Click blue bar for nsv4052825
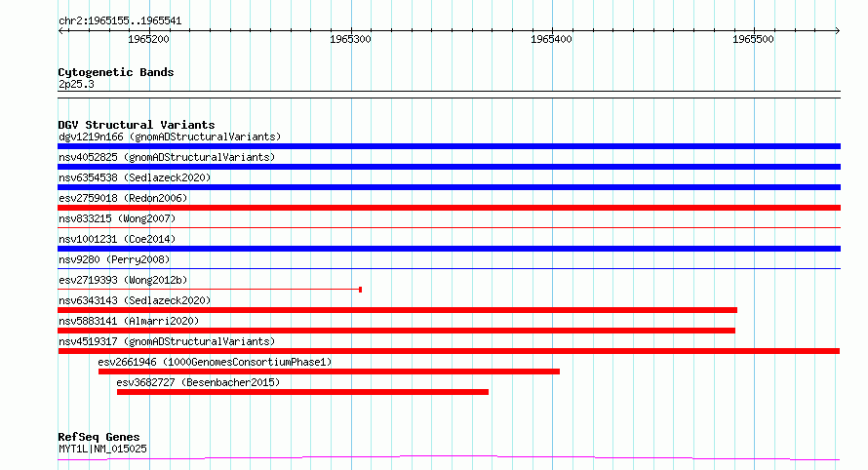The width and height of the screenshot is (868, 470). [x=449, y=167]
